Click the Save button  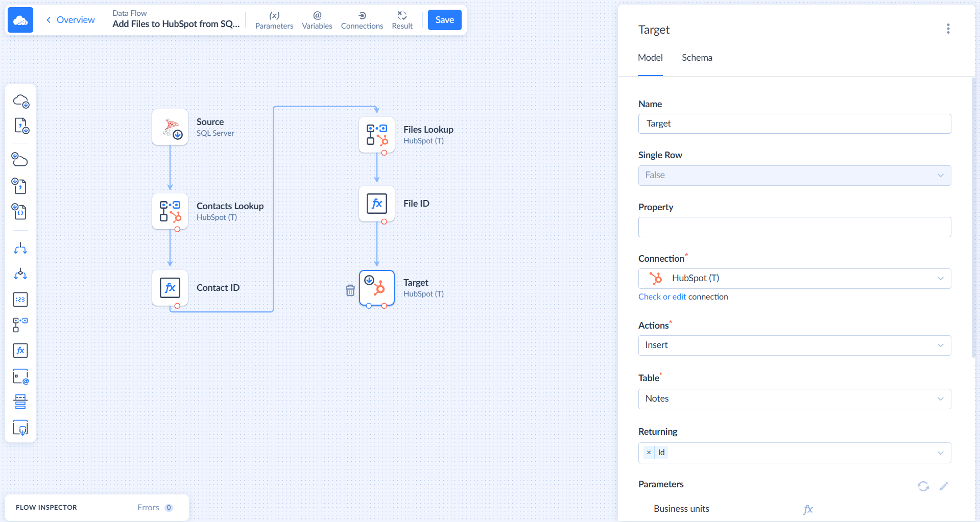click(444, 20)
